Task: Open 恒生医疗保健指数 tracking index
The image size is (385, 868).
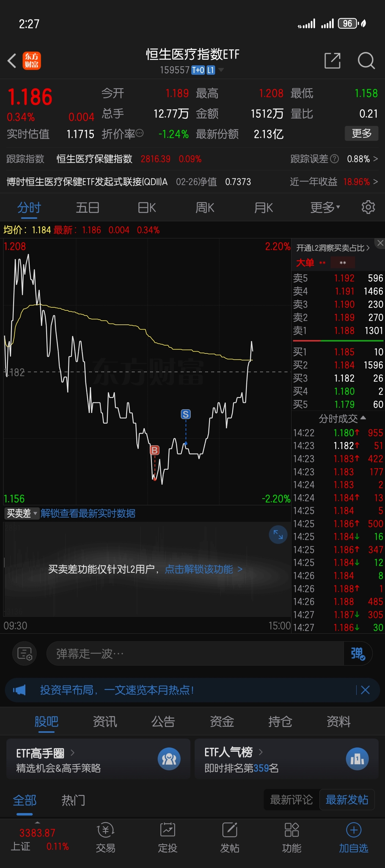Action: (x=94, y=159)
